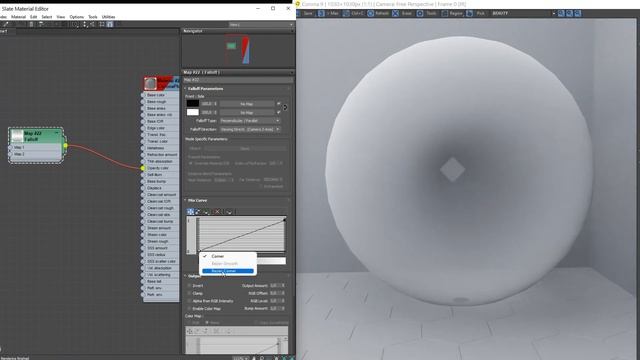Click the Mix Curve end point top right
This screenshot has height=360, width=640.
tap(284, 220)
